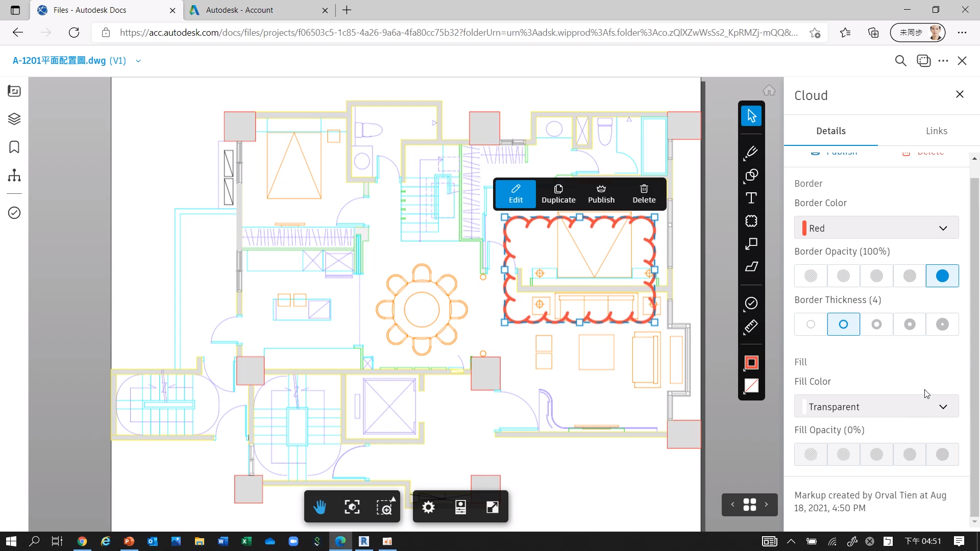
Task: Expand the file version dropdown chevron
Action: [138, 61]
